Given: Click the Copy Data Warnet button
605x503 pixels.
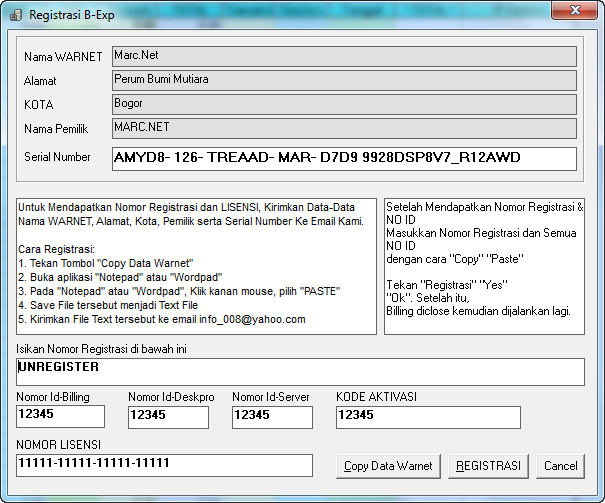Looking at the screenshot, I should [388, 466].
